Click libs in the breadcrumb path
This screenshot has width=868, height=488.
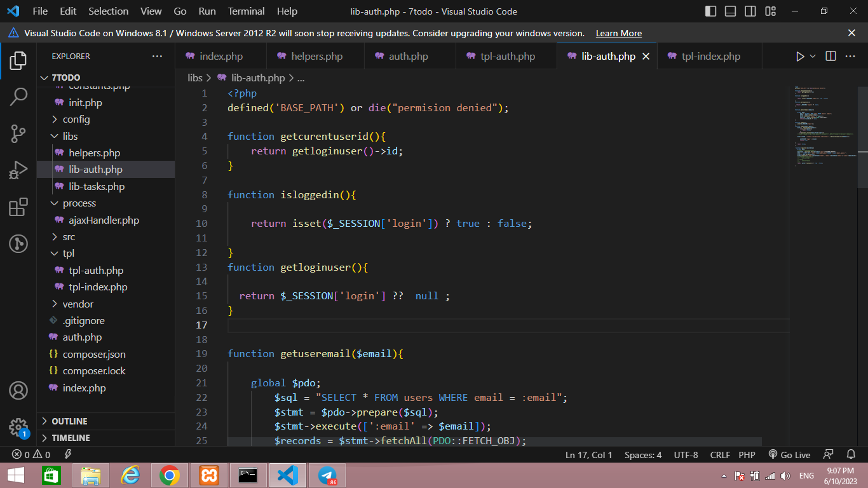click(x=195, y=78)
